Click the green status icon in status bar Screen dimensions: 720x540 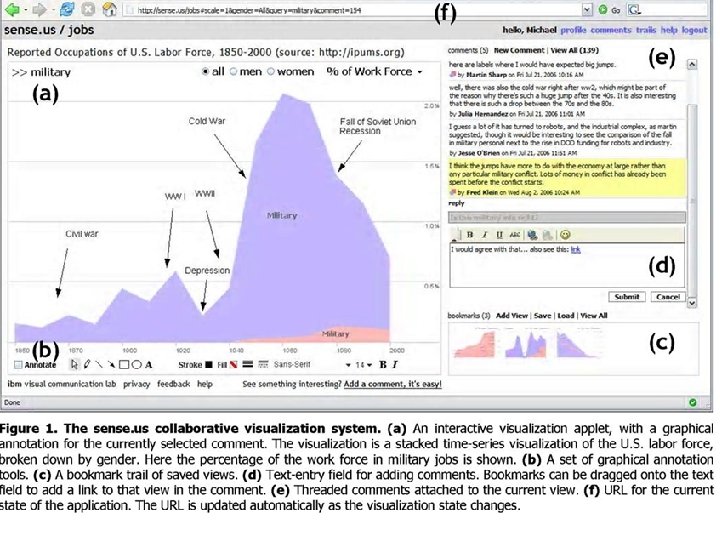(692, 403)
